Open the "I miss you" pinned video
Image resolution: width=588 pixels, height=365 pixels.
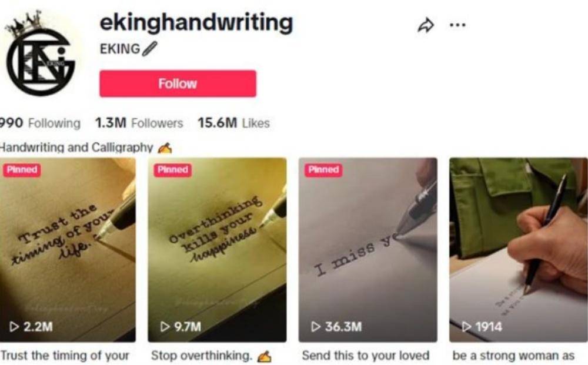click(368, 250)
